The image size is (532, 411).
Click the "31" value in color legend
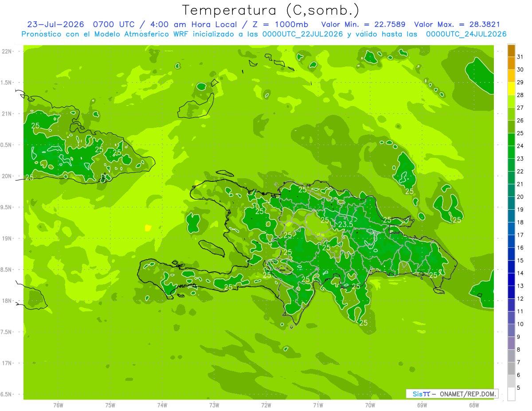(520, 56)
